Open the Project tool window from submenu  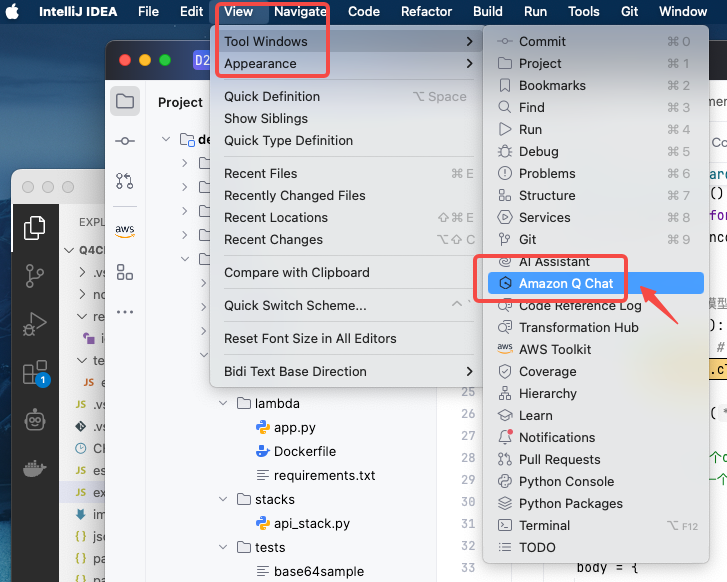(596, 64)
